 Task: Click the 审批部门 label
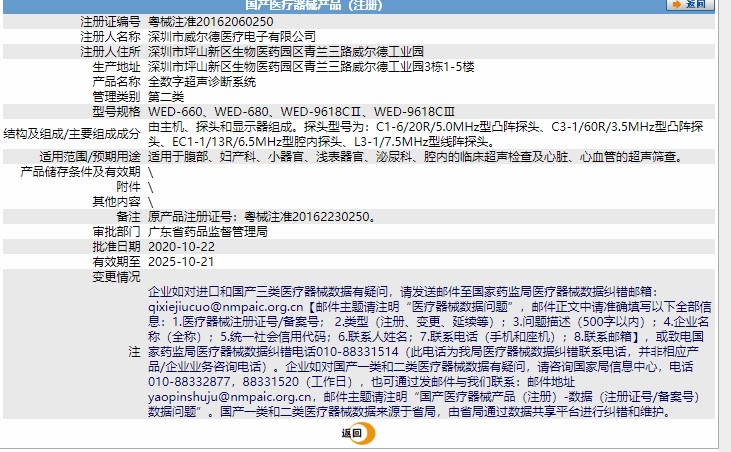116,232
